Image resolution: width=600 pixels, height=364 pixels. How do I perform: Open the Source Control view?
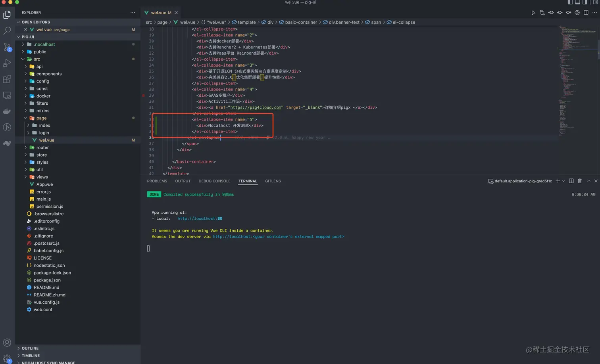tap(7, 47)
